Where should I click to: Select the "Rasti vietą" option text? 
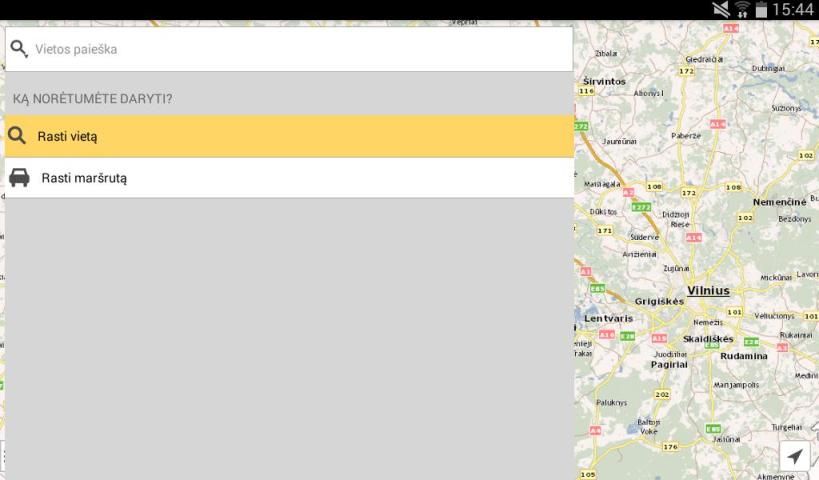point(67,137)
